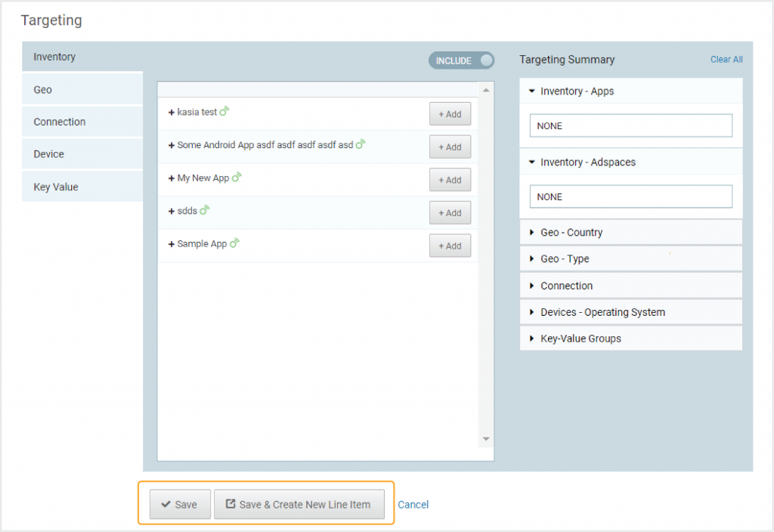This screenshot has height=532, width=774.
Task: Toggle the INCLUDE switch
Action: (461, 60)
